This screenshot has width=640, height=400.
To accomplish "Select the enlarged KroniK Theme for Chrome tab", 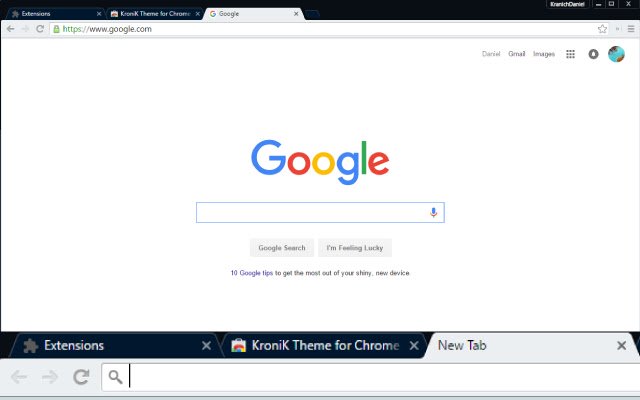I will tap(325, 346).
